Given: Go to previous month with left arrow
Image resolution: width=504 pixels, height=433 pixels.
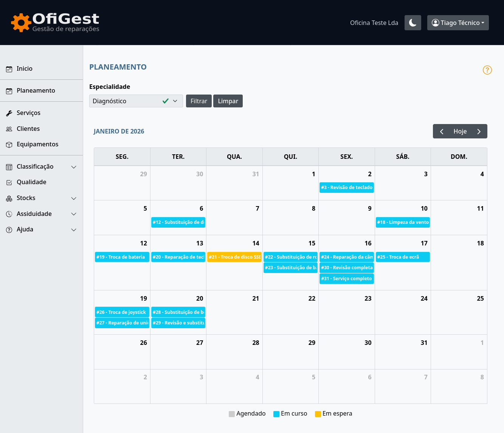Looking at the screenshot, I should tap(442, 131).
